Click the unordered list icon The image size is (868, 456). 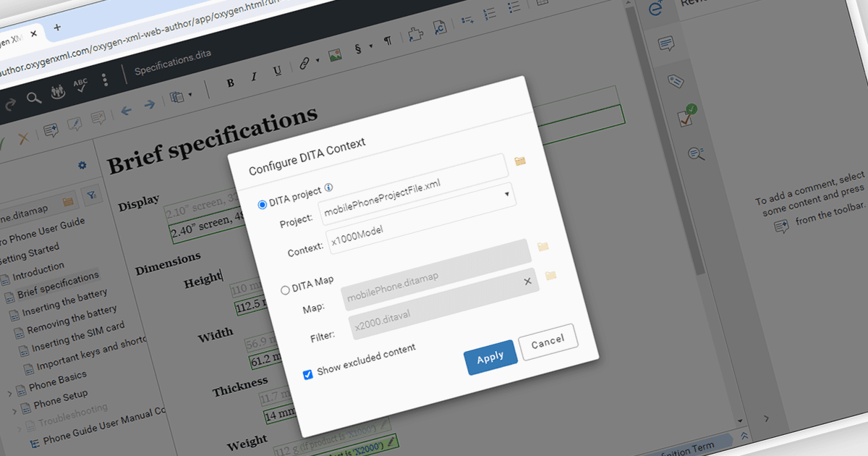pyautogui.click(x=514, y=7)
